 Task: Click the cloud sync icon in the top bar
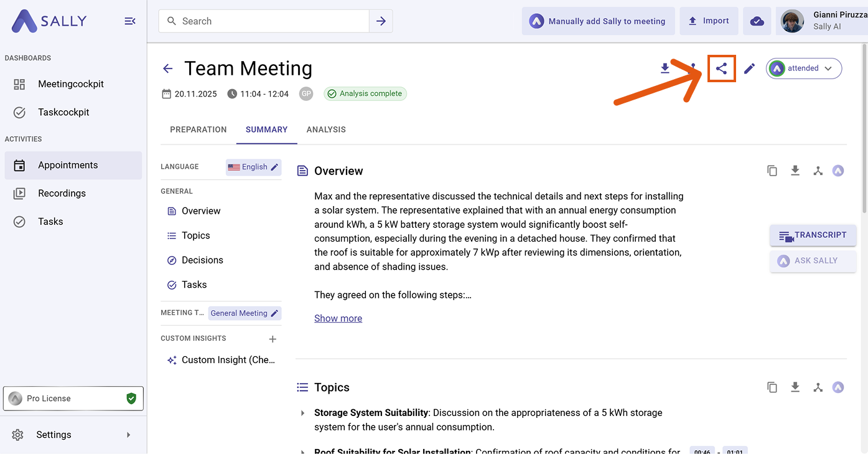pyautogui.click(x=757, y=21)
